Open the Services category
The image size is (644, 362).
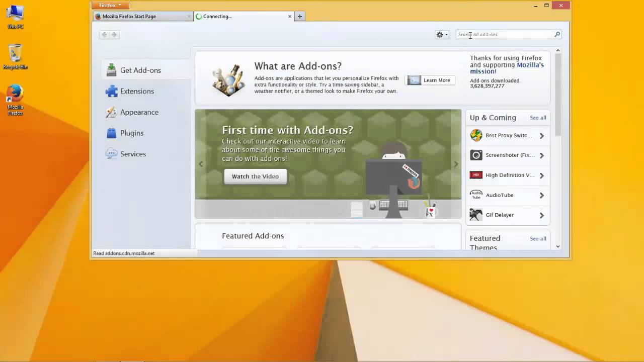(146, 154)
